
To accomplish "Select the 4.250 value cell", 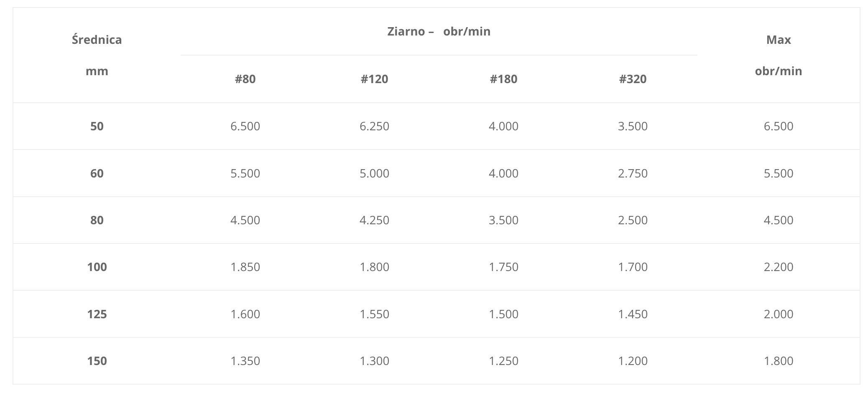I will (x=374, y=220).
